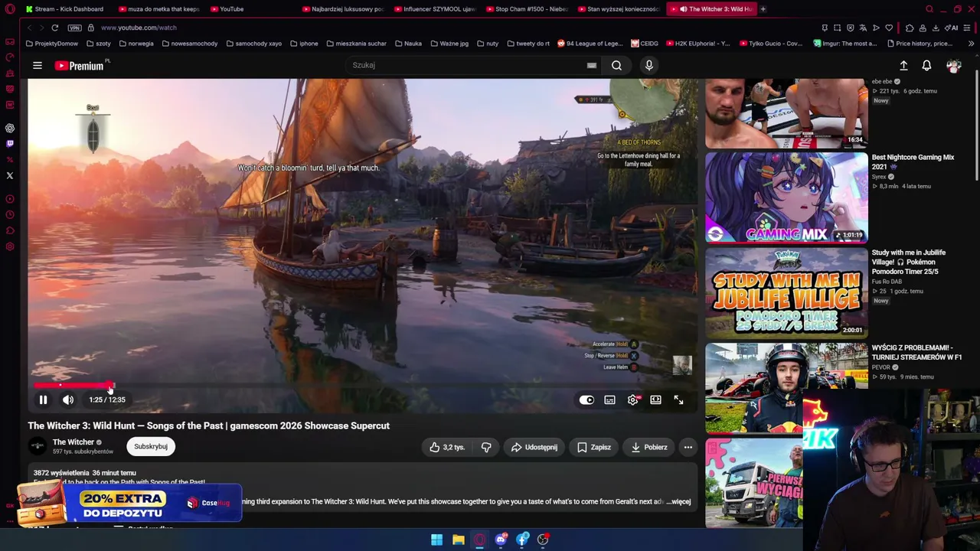Open the heart bookmark icon in the toolbar
This screenshot has width=980, height=551.
889,28
